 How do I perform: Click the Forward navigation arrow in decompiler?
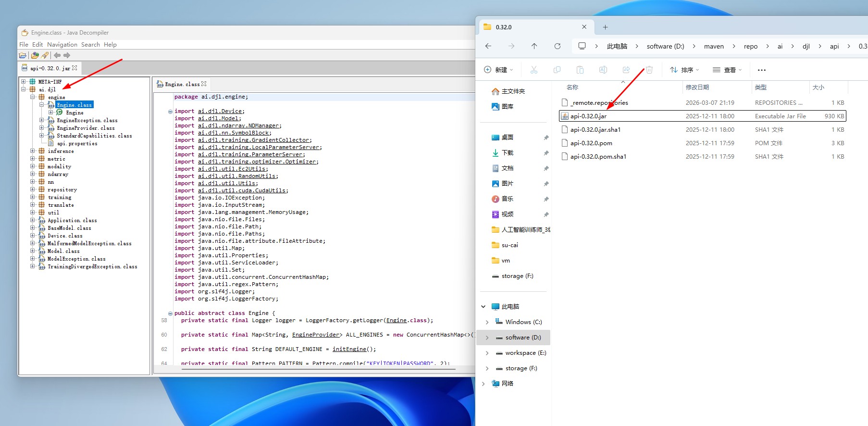coord(67,55)
